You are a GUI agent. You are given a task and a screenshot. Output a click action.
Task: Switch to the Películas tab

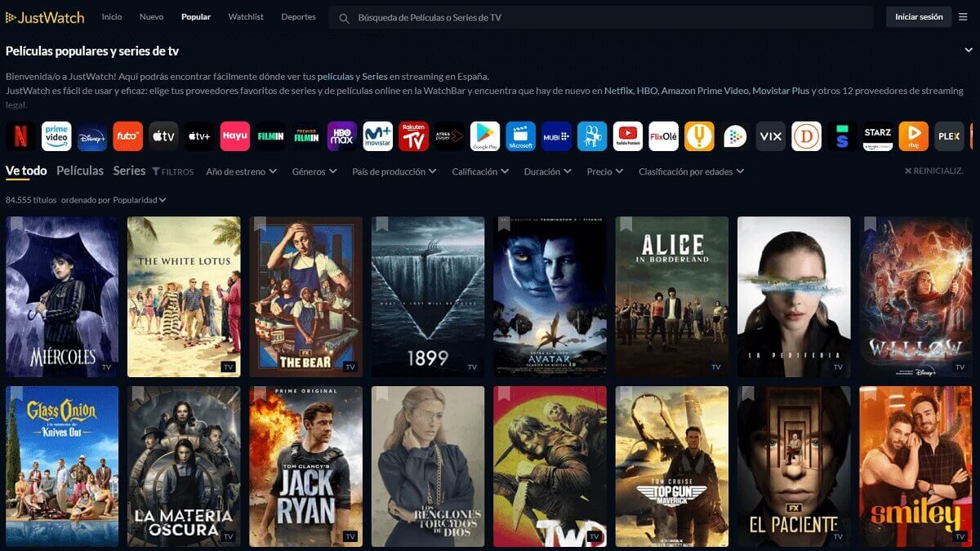pyautogui.click(x=80, y=171)
